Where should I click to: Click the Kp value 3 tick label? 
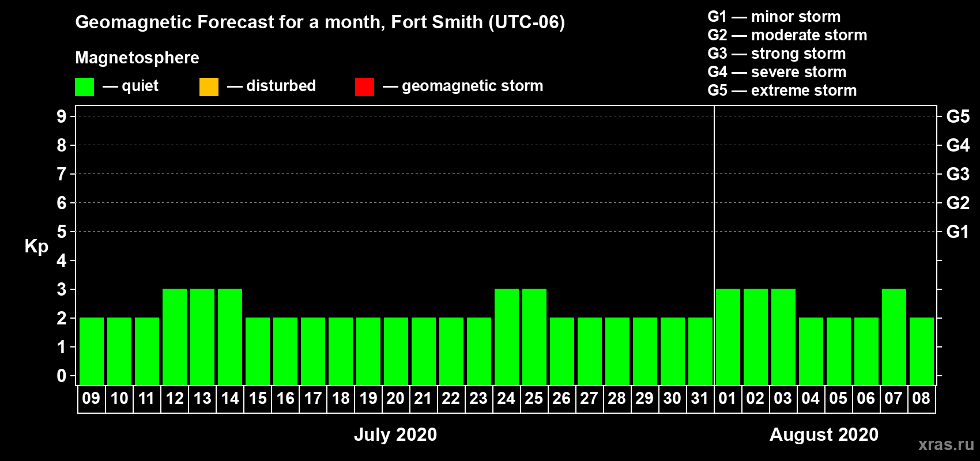click(x=62, y=289)
